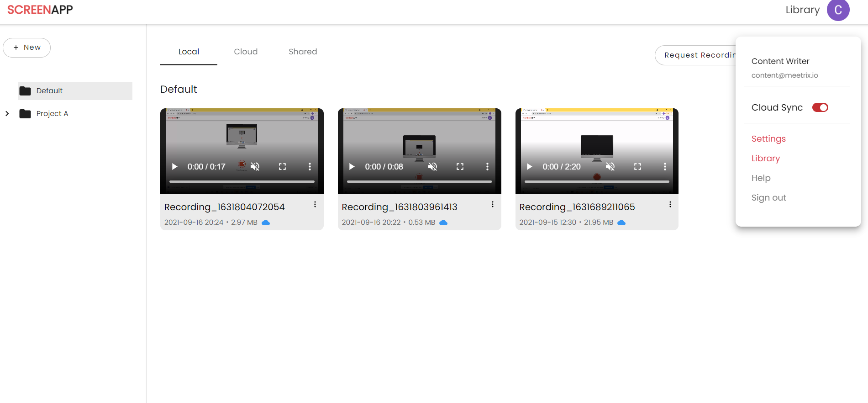Image resolution: width=868 pixels, height=403 pixels.
Task: Expand the Project A folder chevron
Action: pos(7,114)
